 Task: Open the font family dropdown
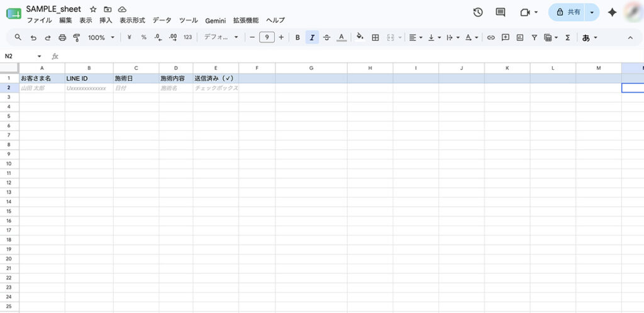pos(221,37)
